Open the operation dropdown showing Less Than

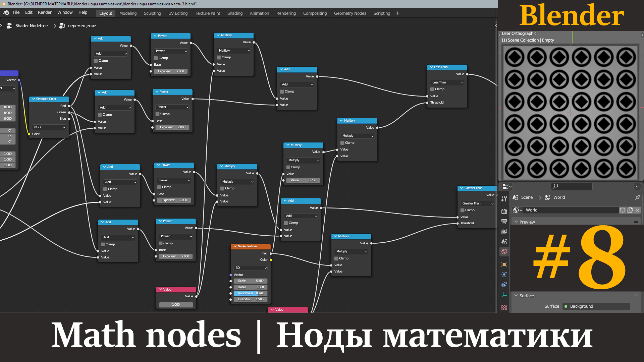coord(447,82)
